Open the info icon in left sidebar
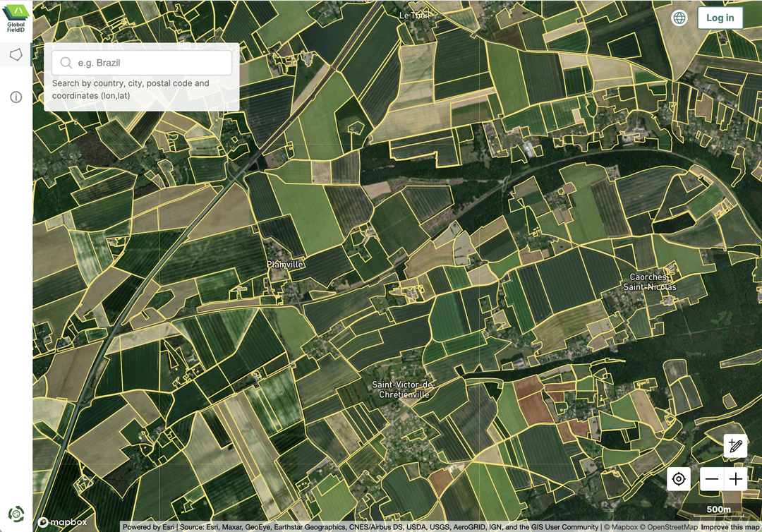The height and width of the screenshot is (532, 762). (x=16, y=97)
